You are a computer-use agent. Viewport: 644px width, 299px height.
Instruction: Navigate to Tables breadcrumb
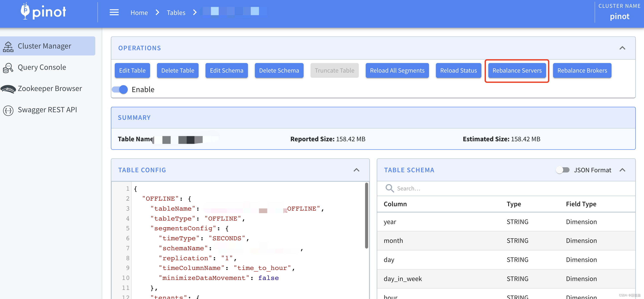click(176, 13)
